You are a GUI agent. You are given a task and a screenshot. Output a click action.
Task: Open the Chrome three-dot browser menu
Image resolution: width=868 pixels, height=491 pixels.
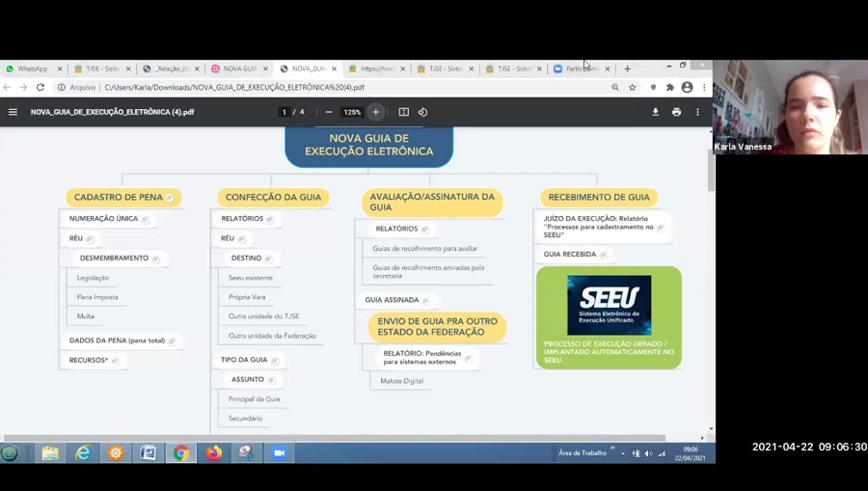tap(704, 88)
